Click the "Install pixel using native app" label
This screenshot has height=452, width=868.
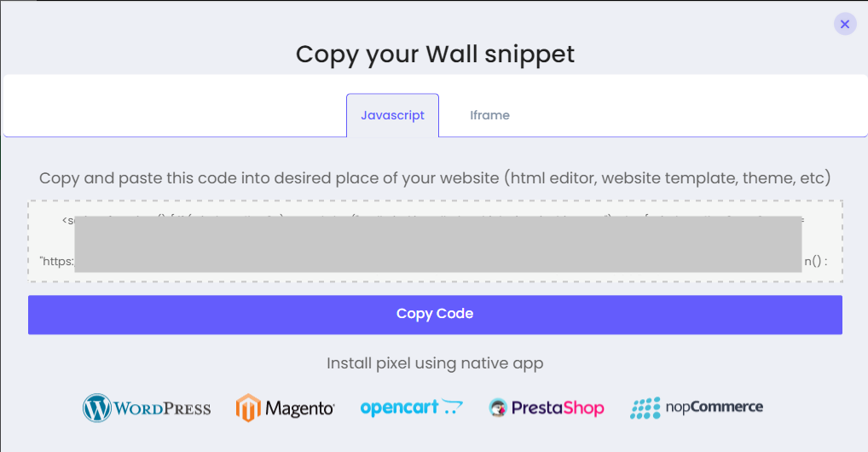[435, 363]
